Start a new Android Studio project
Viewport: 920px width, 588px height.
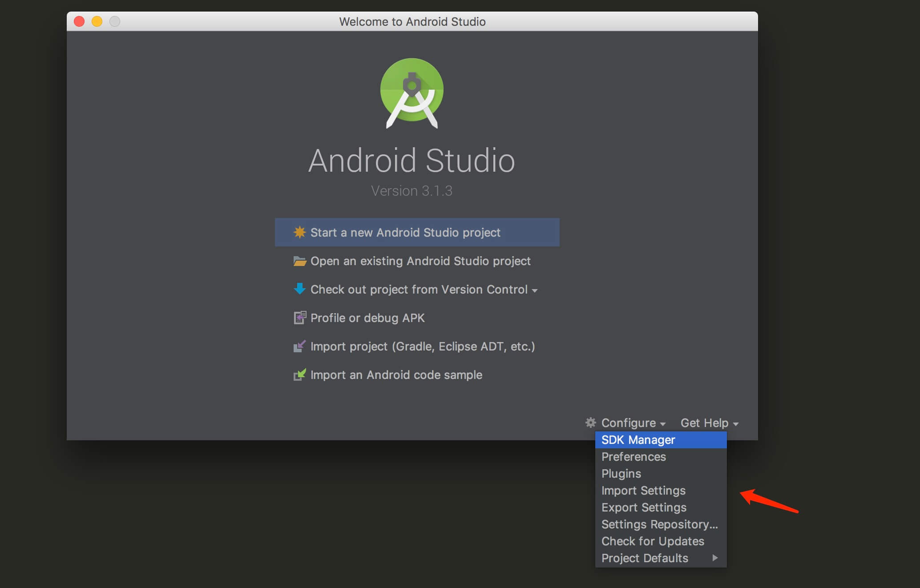pyautogui.click(x=405, y=233)
